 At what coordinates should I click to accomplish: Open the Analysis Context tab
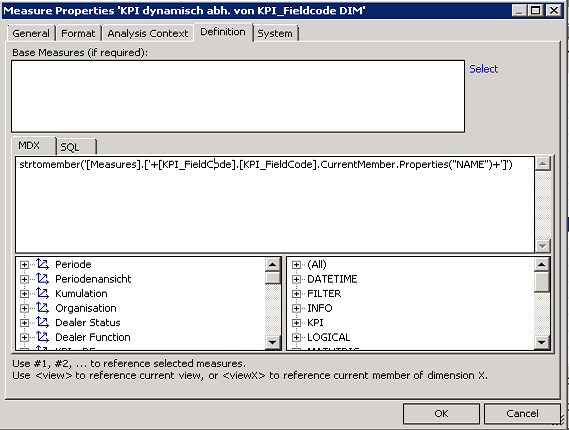pyautogui.click(x=148, y=33)
